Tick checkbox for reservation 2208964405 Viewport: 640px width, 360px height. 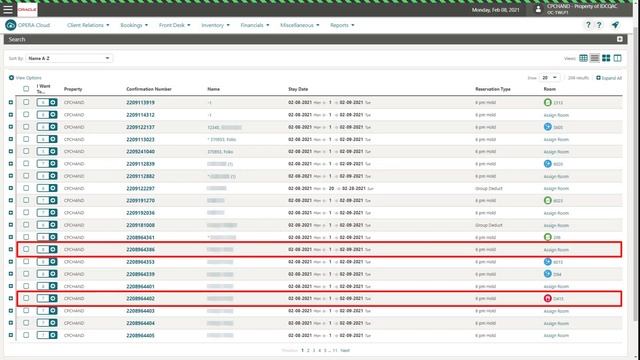tap(26, 335)
